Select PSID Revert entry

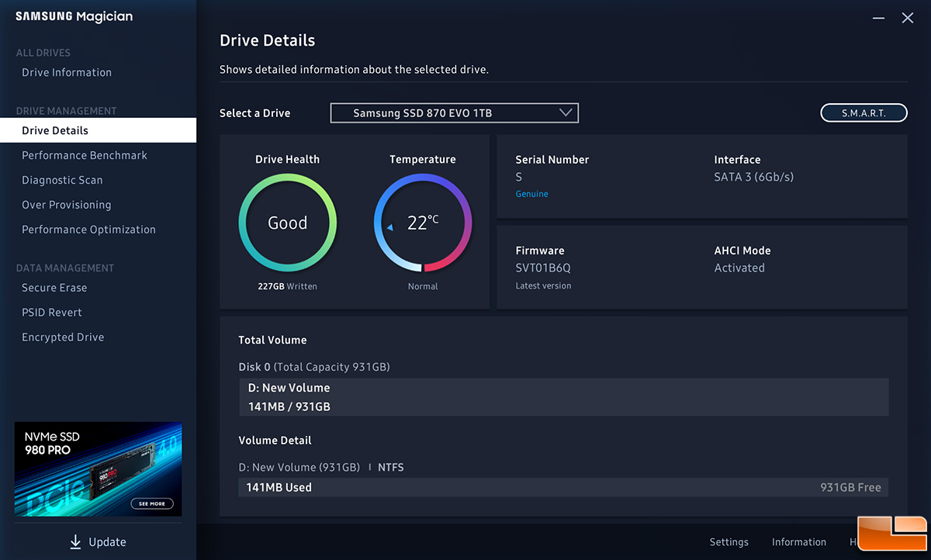[52, 313]
